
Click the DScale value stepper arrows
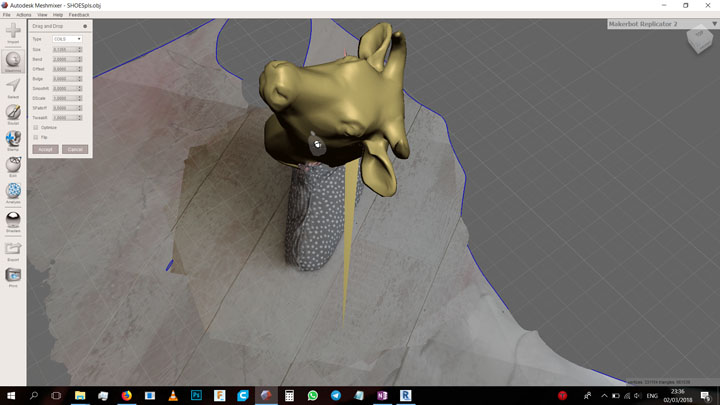(x=80, y=98)
